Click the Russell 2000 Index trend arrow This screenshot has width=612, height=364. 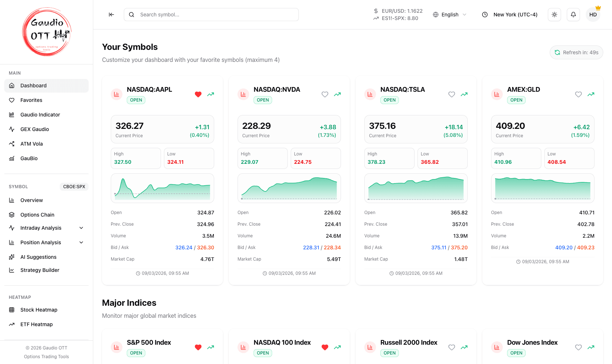click(x=464, y=347)
